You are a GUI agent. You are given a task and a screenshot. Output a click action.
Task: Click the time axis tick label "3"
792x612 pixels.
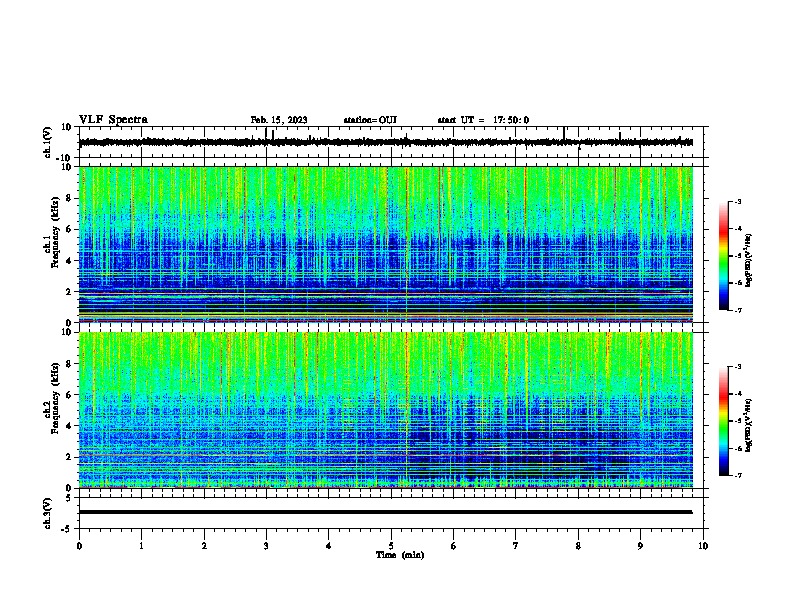(x=266, y=546)
